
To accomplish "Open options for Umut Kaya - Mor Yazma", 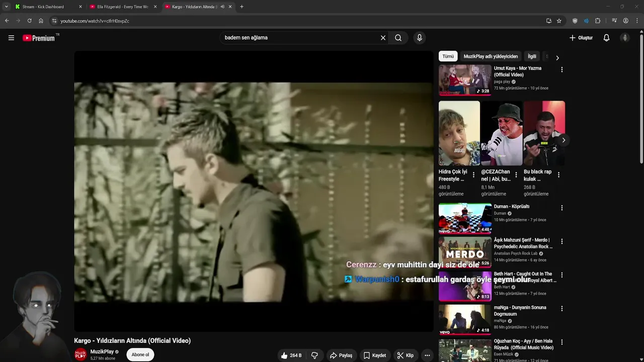I will click(x=562, y=70).
